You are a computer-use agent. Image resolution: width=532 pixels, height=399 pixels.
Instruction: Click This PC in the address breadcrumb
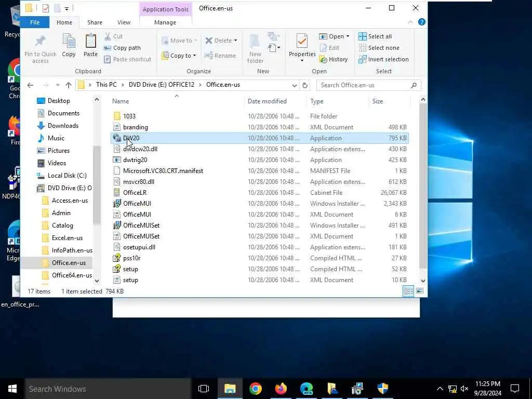click(x=106, y=85)
